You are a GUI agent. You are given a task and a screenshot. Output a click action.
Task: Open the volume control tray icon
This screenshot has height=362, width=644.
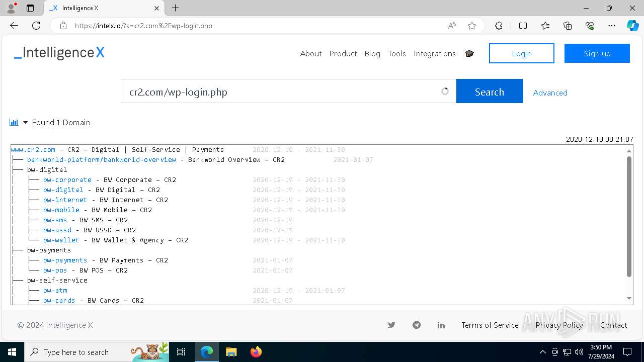[x=579, y=352]
